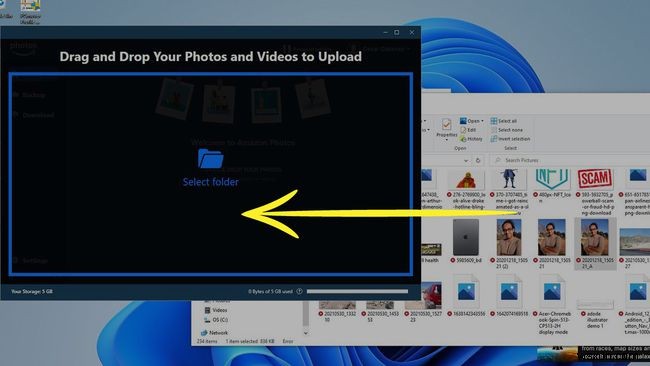
Task: Click '0 Bytes of 5 GB used' text
Action: [x=270, y=291]
